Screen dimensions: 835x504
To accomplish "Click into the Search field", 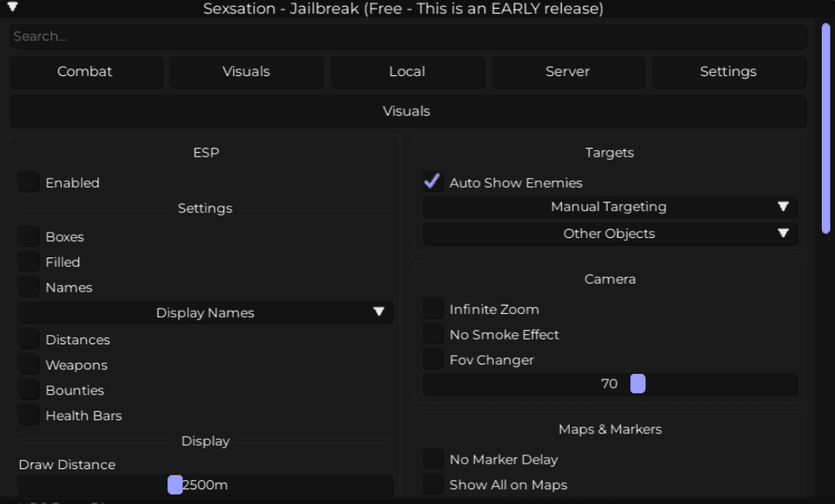I will [408, 36].
